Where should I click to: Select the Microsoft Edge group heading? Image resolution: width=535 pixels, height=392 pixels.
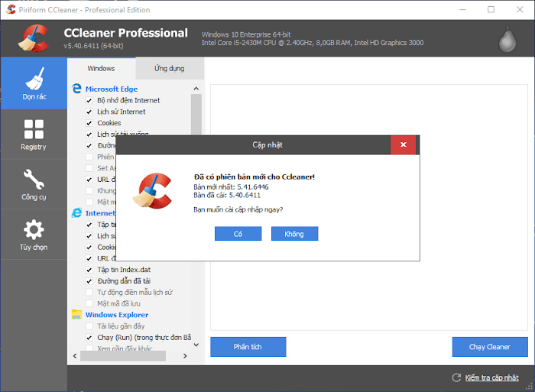coord(112,89)
